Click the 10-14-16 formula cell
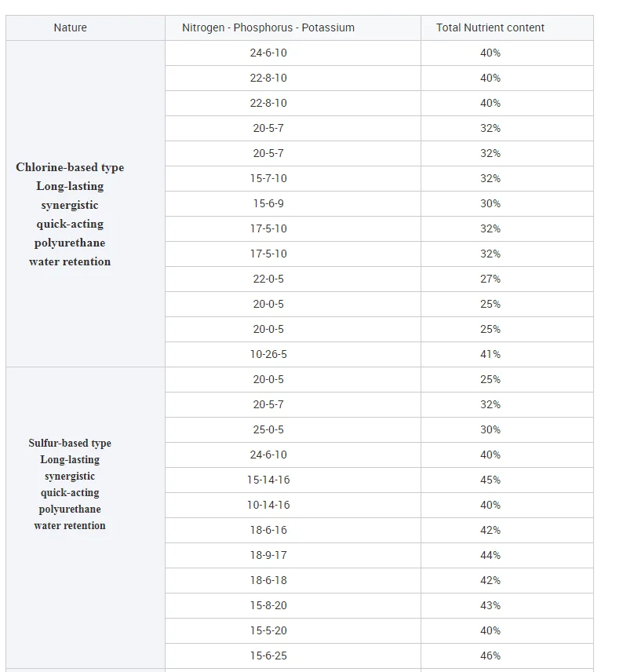Image resolution: width=634 pixels, height=672 pixels. click(x=268, y=505)
